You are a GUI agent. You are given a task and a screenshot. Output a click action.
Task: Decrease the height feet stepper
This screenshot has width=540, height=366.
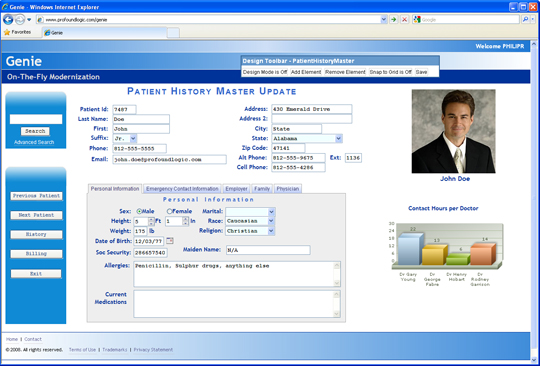[151, 223]
